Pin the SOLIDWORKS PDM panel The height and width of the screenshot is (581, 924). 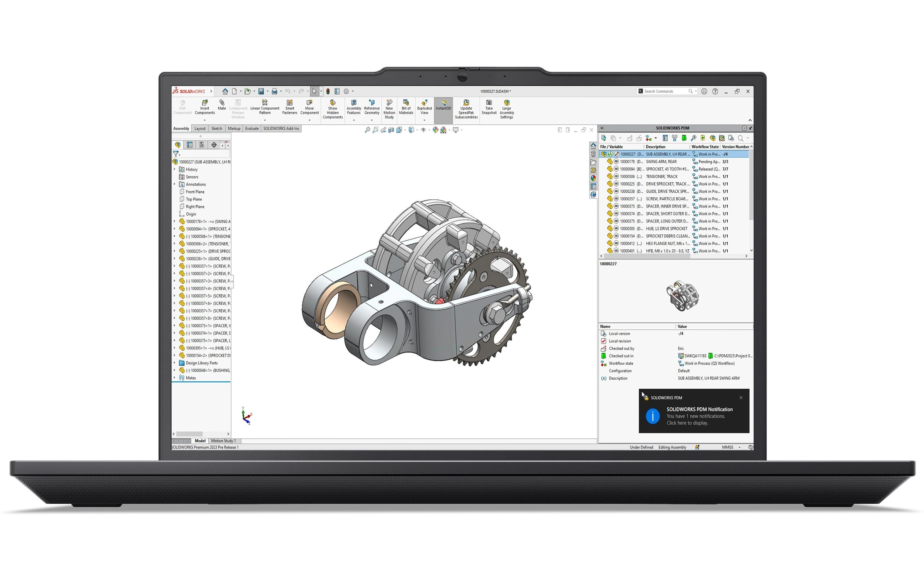(750, 128)
